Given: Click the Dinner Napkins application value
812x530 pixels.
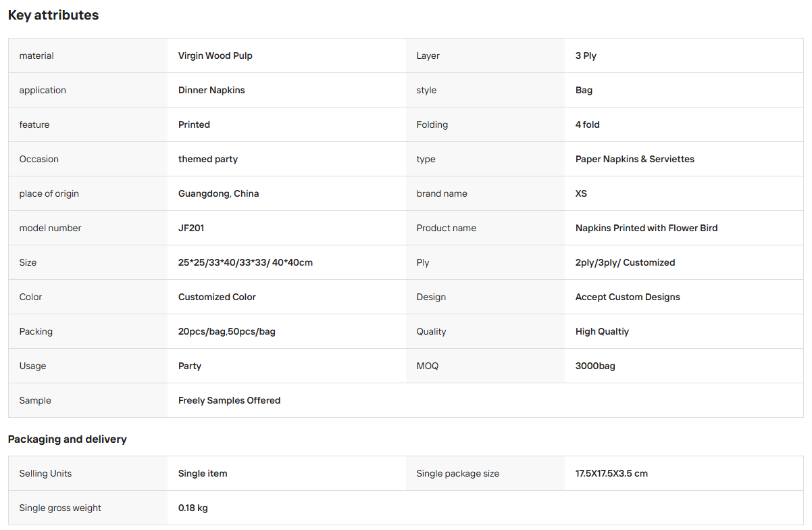Looking at the screenshot, I should [211, 90].
